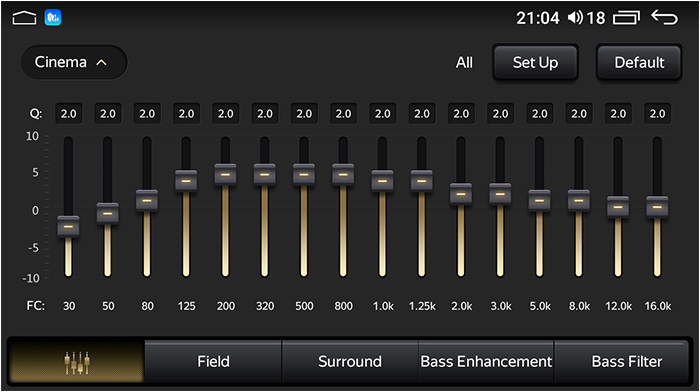700x392 pixels.
Task: Open the recent apps overview icon
Action: coord(626,18)
